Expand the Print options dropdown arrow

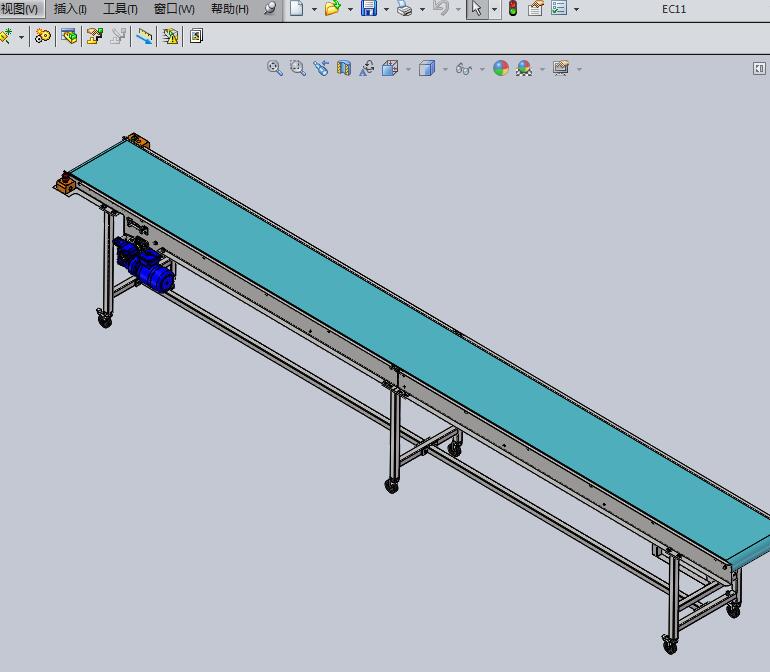tap(422, 9)
